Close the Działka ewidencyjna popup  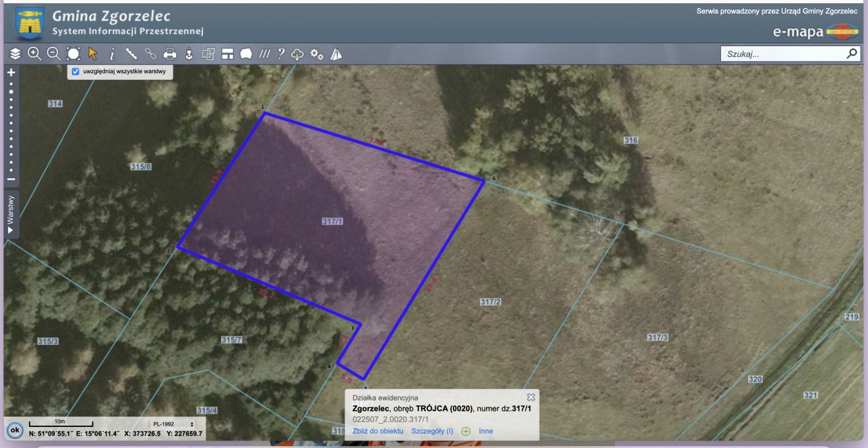[x=531, y=397]
